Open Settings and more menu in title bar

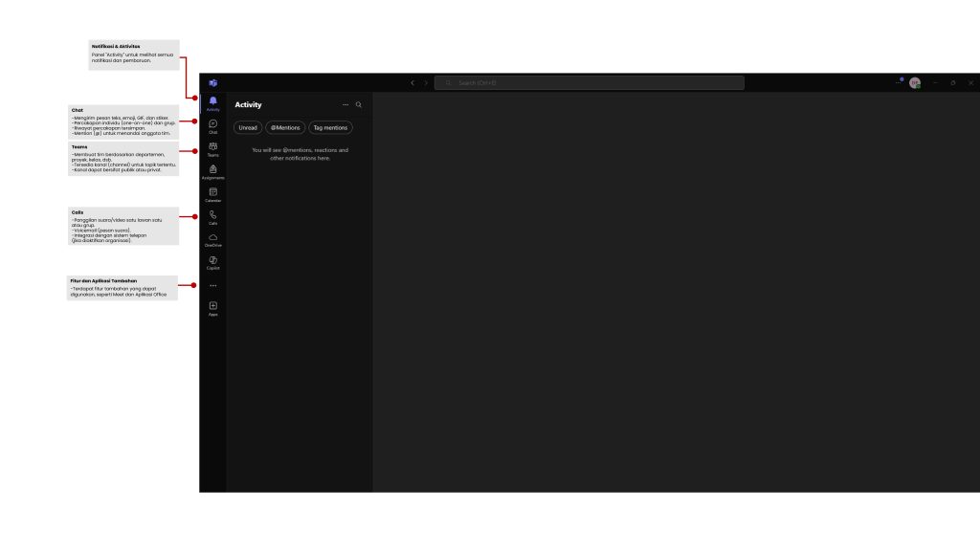coord(898,83)
